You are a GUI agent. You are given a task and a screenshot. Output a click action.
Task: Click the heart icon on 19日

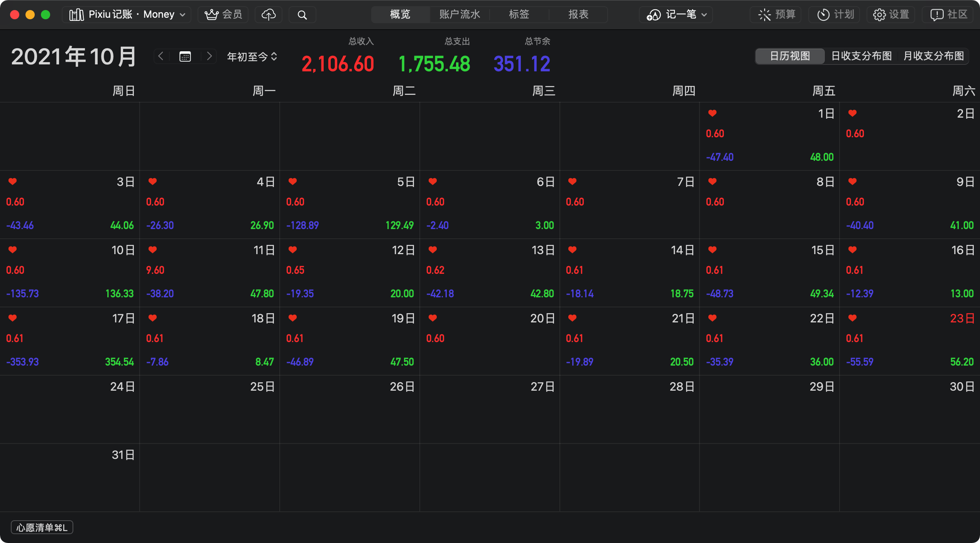pos(292,318)
